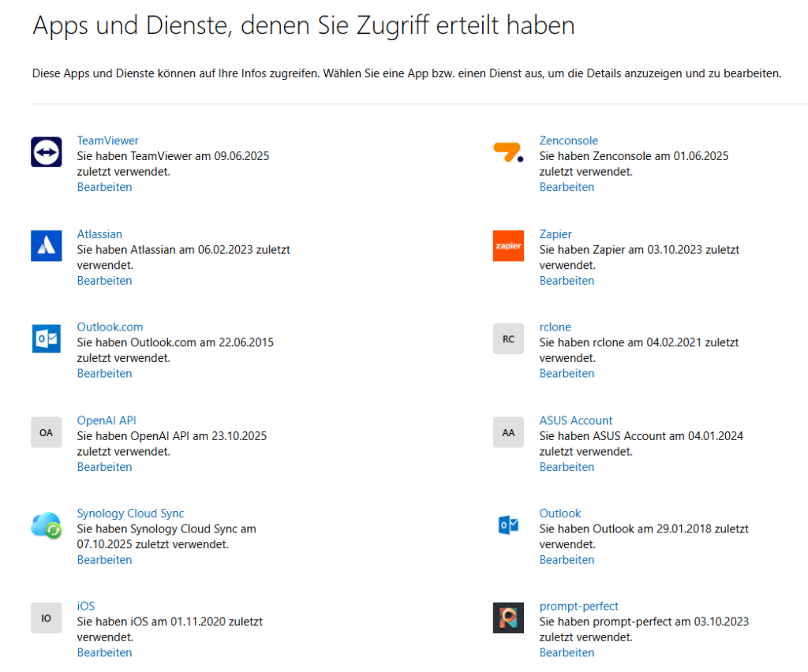
Task: Open the Synology Cloud Sync title link
Action: pyautogui.click(x=130, y=513)
